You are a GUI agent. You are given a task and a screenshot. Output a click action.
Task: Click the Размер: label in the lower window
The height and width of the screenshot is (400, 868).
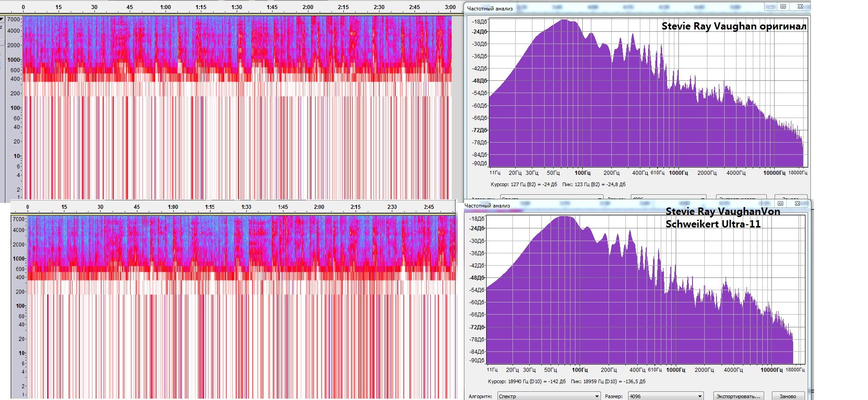point(614,396)
